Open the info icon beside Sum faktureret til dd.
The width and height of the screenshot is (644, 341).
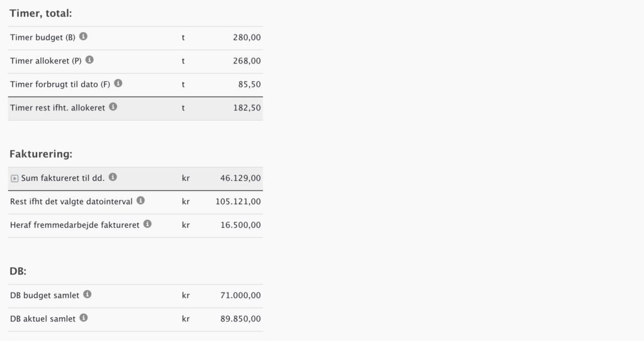tap(113, 177)
